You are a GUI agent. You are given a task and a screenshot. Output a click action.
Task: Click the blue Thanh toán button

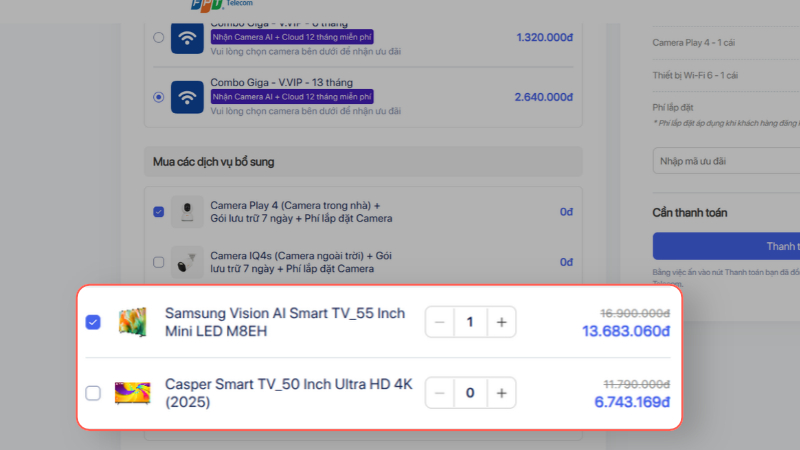[726, 246]
